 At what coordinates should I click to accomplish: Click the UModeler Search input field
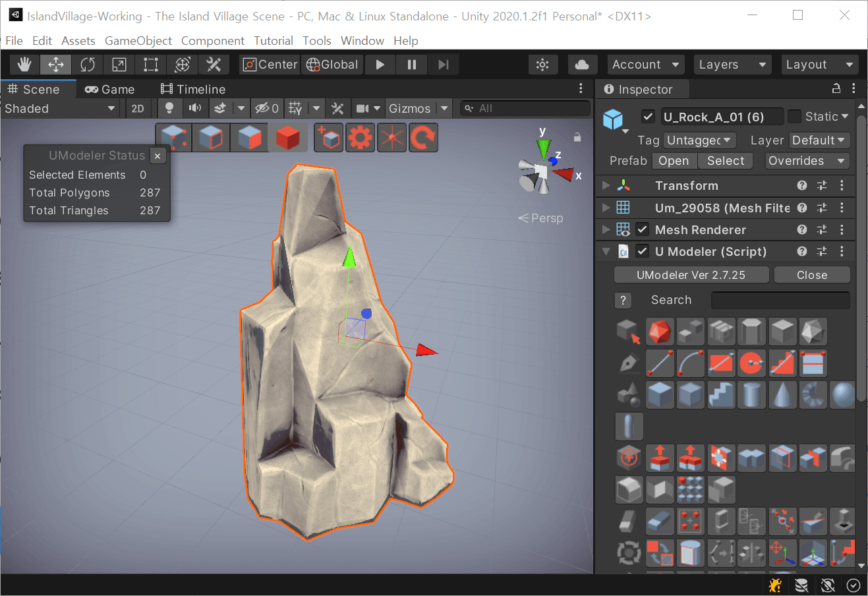(x=780, y=300)
